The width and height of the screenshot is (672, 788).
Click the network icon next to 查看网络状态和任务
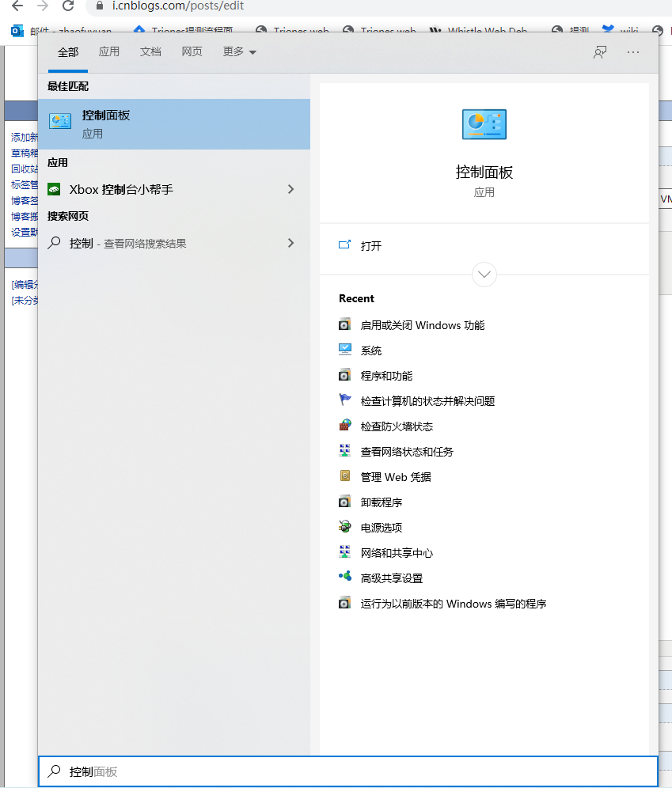pyautogui.click(x=345, y=451)
